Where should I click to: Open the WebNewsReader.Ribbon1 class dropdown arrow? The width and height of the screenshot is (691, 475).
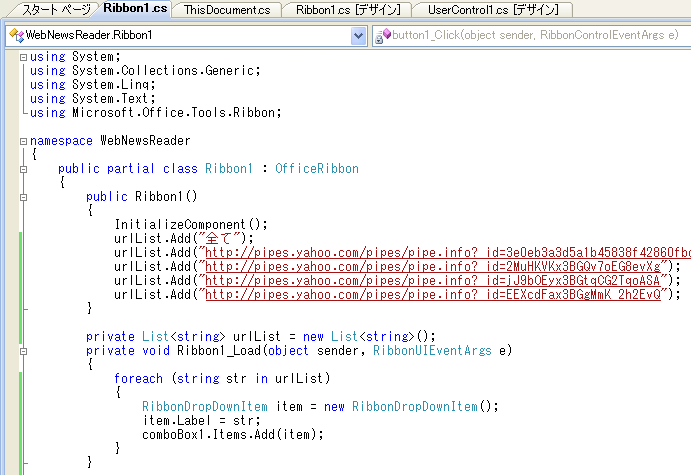pos(358,35)
